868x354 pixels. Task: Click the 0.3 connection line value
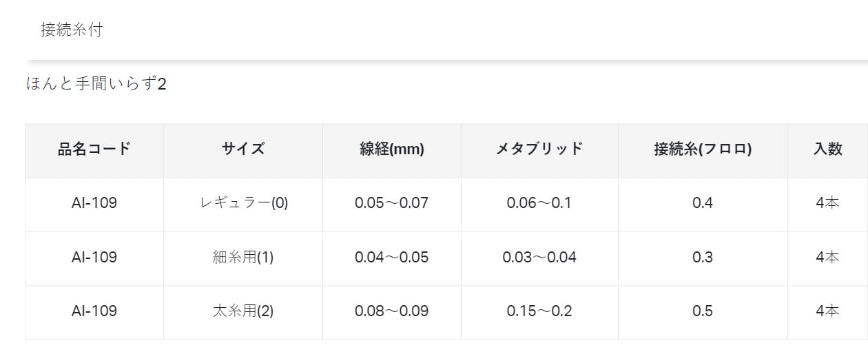(703, 257)
